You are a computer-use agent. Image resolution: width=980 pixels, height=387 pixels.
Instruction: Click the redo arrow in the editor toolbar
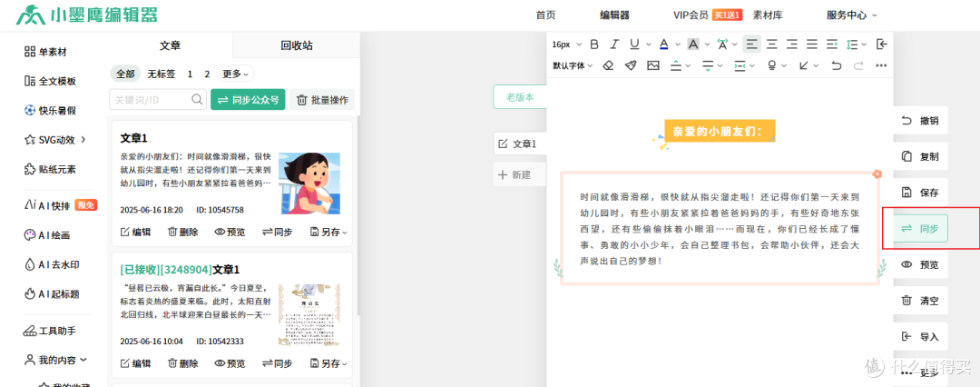(858, 65)
